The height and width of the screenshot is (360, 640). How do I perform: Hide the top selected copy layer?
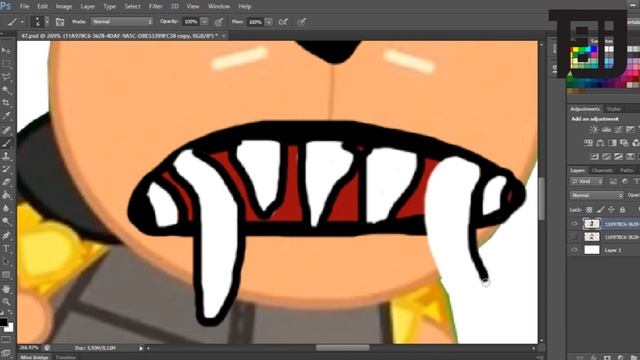tap(575, 224)
